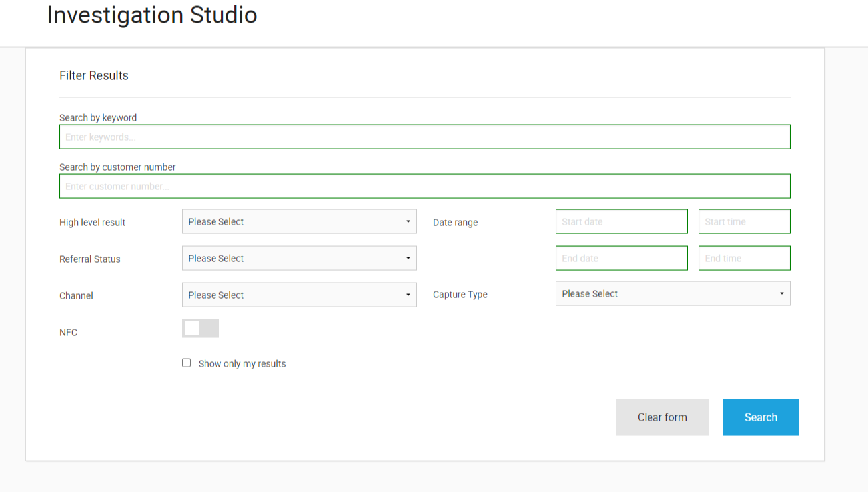Click into the End time field

pos(744,259)
